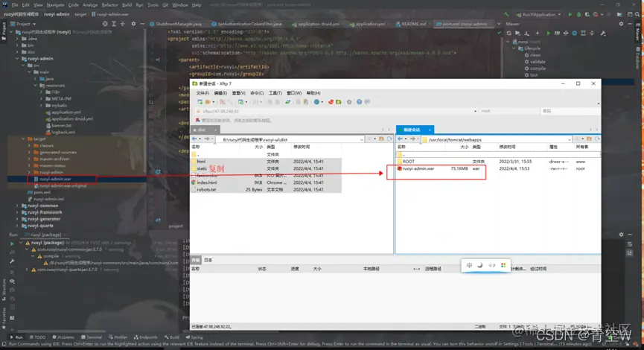
Task: Expand the ruoyi-common module
Action: coord(18,206)
